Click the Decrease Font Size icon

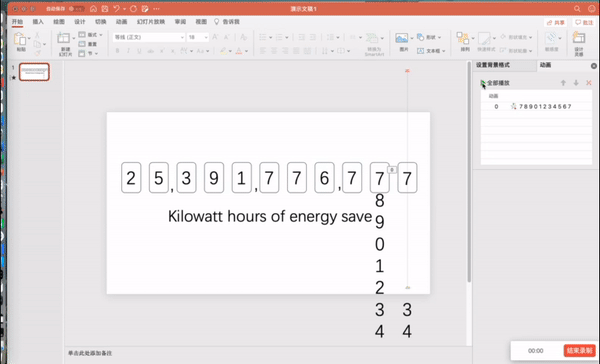(x=227, y=37)
